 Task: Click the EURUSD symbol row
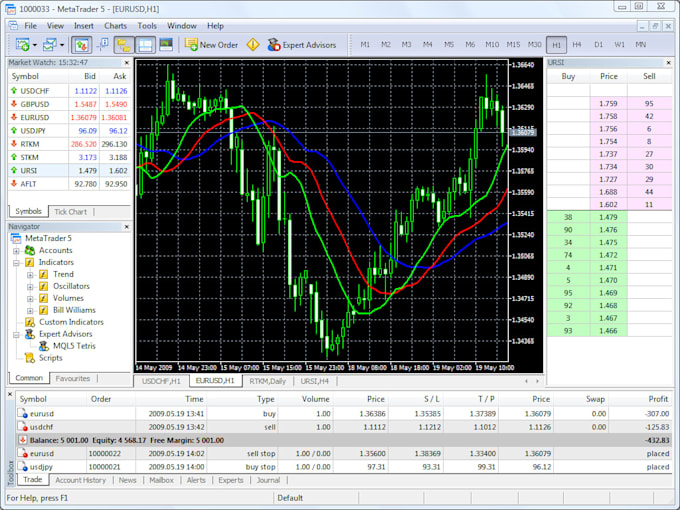click(69, 118)
